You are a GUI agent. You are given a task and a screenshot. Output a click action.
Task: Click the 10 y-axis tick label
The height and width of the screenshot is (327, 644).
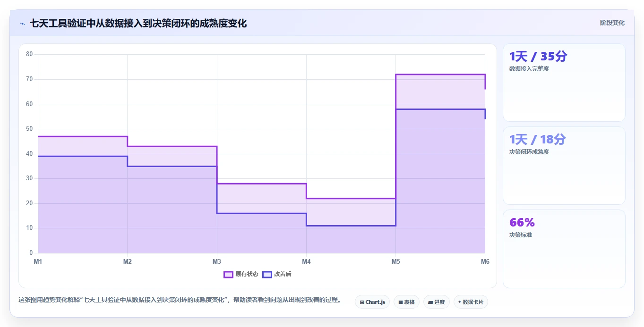click(29, 228)
